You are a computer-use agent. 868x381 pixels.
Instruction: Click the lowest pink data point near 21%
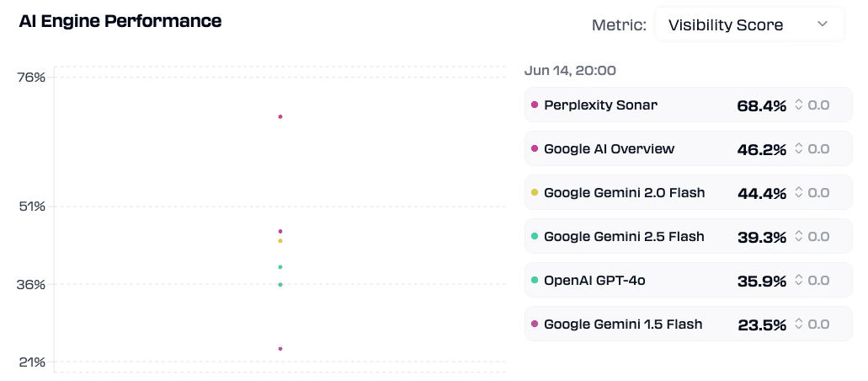coord(280,349)
